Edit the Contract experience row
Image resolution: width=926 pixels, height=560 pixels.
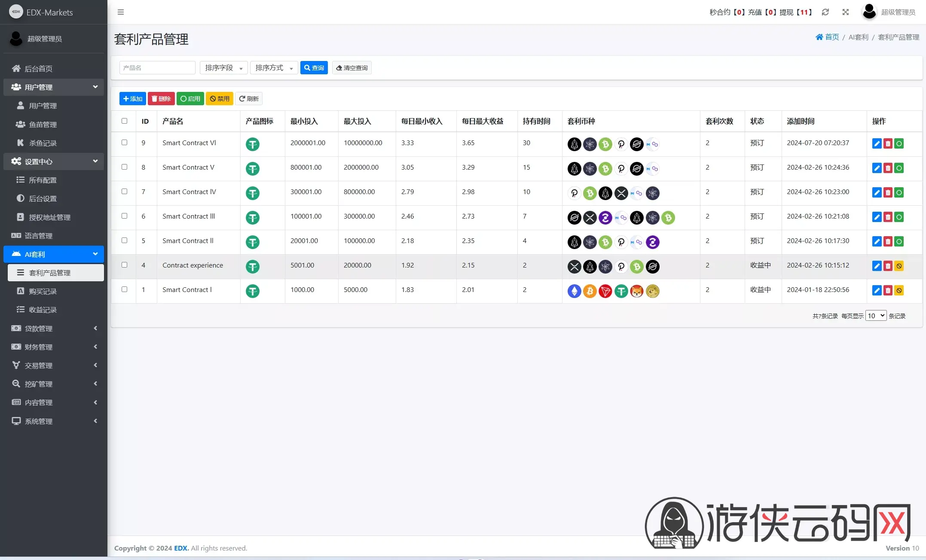tap(877, 266)
